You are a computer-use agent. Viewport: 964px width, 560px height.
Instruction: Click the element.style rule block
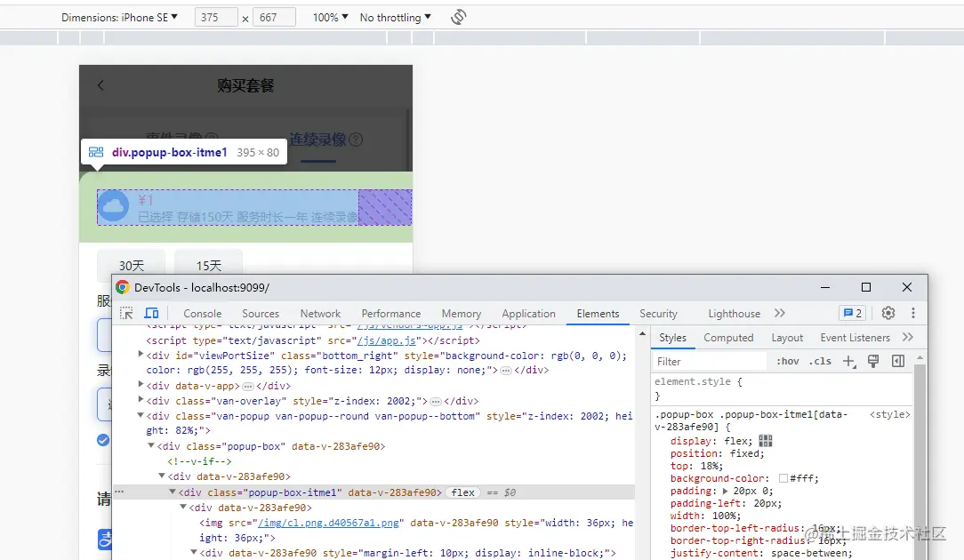(781, 388)
